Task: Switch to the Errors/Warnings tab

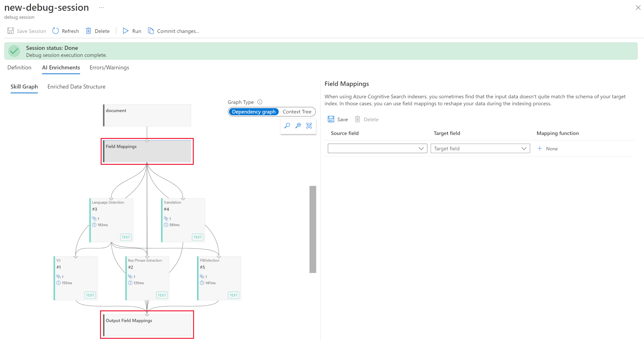Action: click(x=109, y=68)
